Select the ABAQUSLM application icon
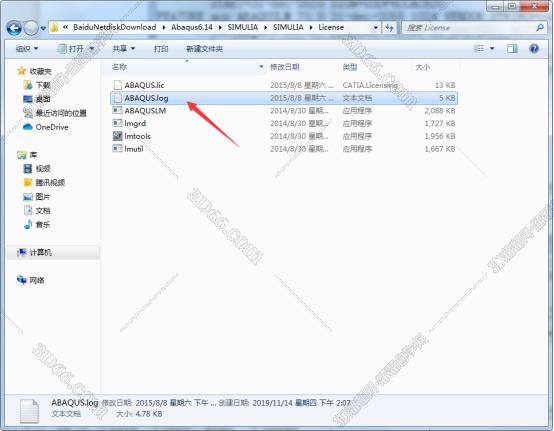554x431 pixels. tap(117, 111)
